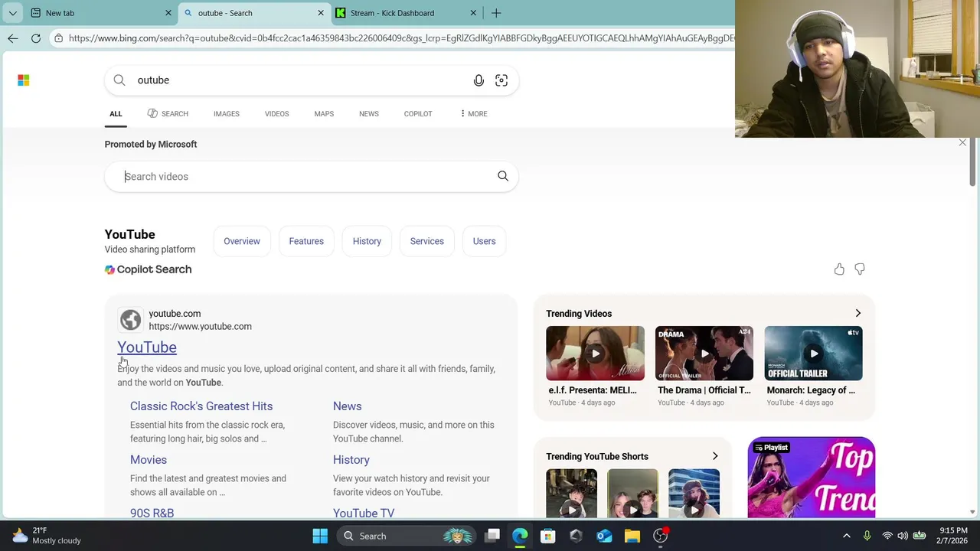Open visual search camera icon

tap(501, 80)
